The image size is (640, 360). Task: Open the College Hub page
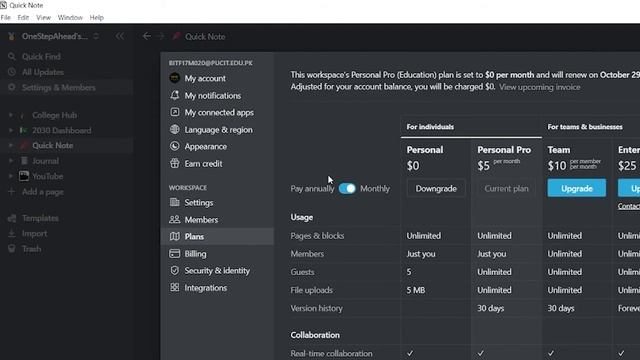tap(54, 115)
